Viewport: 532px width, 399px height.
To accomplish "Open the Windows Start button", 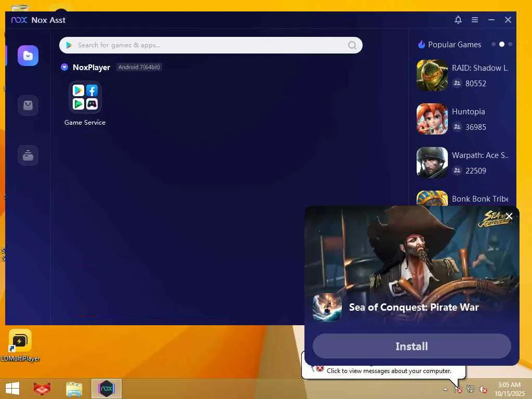I will [x=12, y=389].
